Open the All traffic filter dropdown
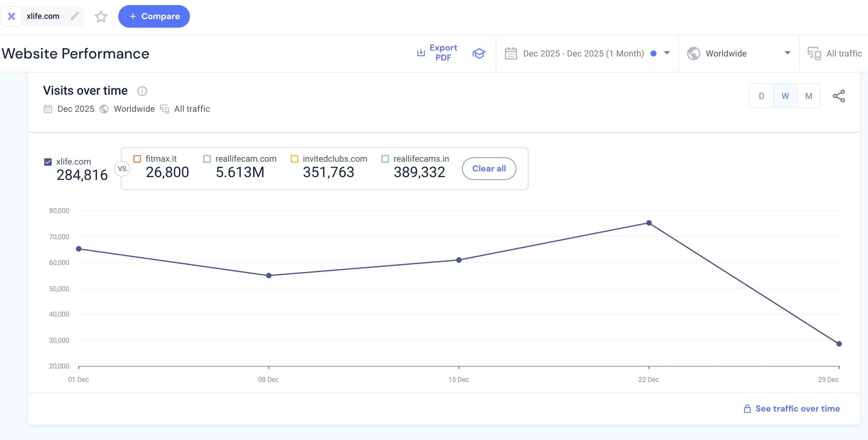The height and width of the screenshot is (440, 868). point(843,54)
